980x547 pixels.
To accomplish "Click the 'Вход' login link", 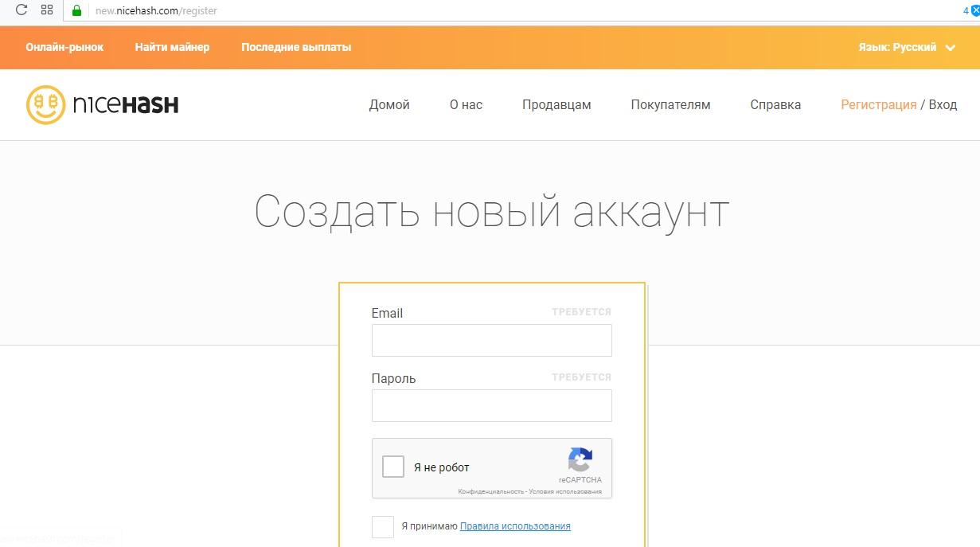I will (943, 104).
